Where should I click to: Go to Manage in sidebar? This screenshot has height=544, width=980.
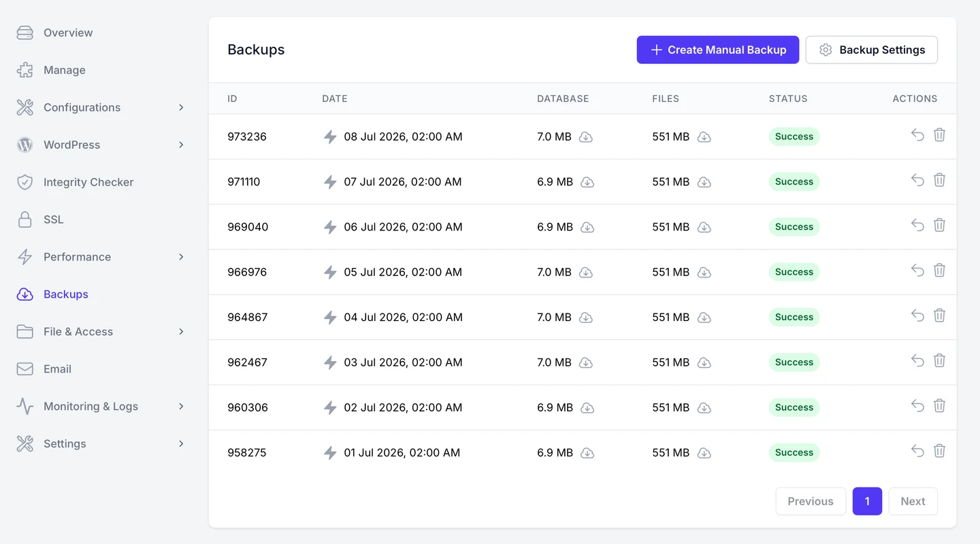(65, 70)
